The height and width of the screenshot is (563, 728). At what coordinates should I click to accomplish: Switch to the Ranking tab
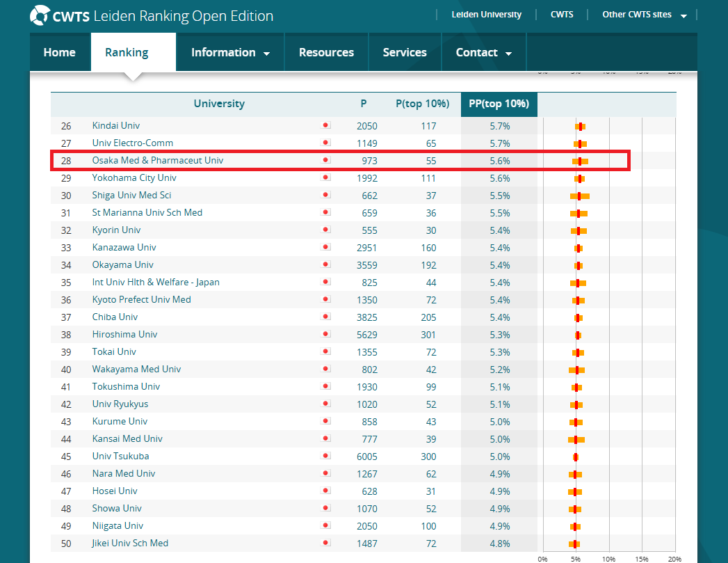pos(127,52)
